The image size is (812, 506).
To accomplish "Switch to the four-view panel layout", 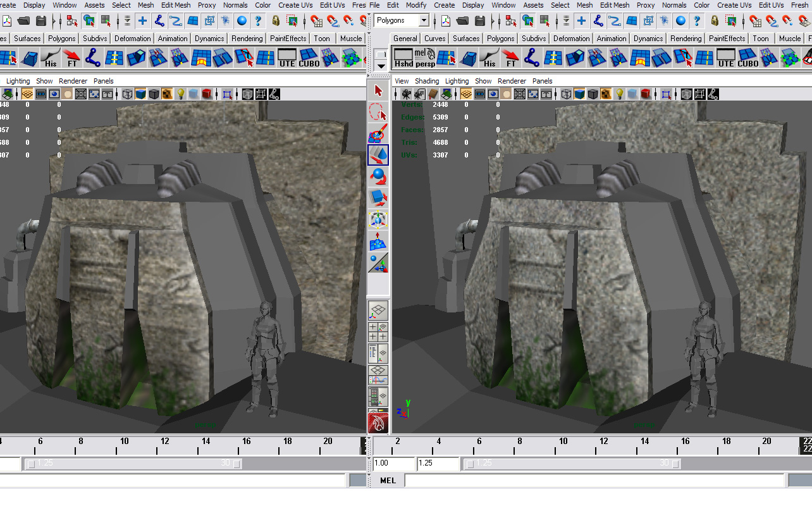I will [378, 332].
